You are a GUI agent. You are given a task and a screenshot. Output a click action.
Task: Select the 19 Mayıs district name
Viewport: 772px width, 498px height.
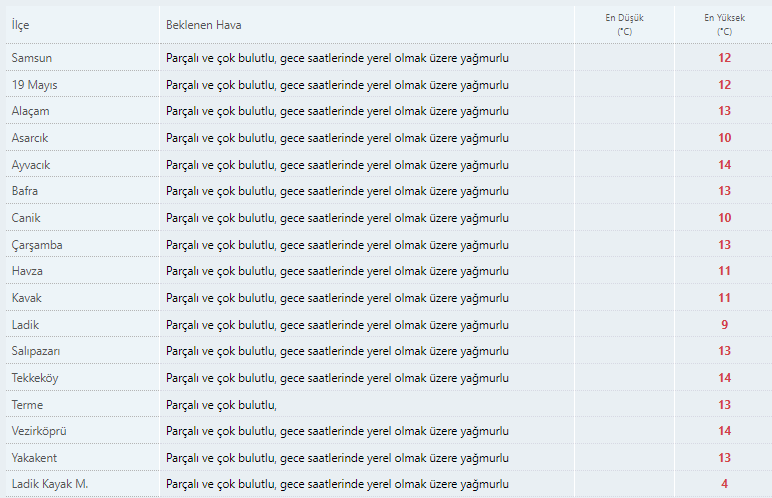click(34, 85)
